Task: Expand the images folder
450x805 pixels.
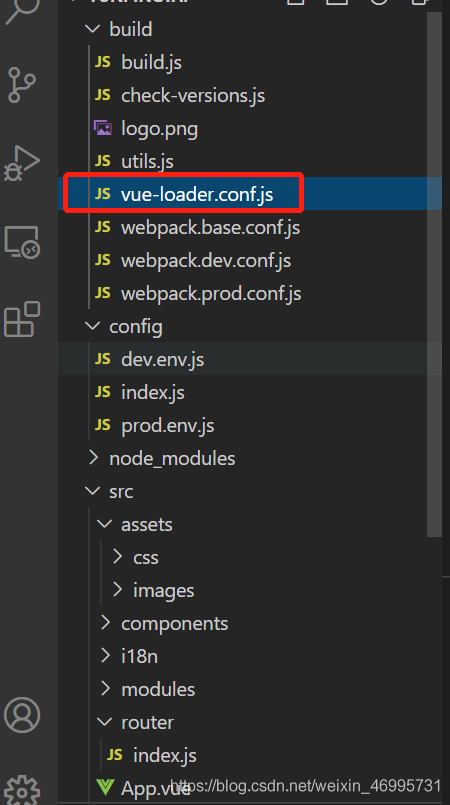Action: [117, 589]
